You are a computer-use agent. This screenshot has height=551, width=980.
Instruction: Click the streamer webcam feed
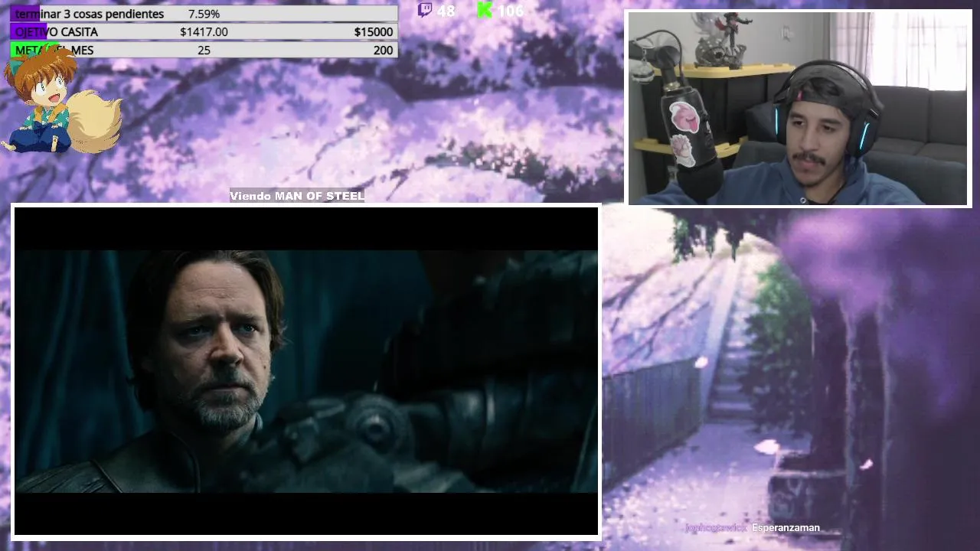pyautogui.click(x=799, y=109)
